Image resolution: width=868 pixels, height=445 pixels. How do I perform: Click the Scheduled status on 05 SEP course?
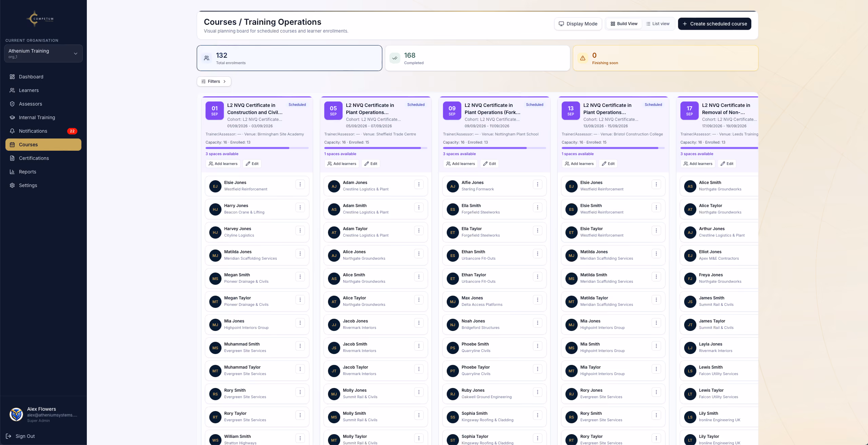(x=416, y=105)
